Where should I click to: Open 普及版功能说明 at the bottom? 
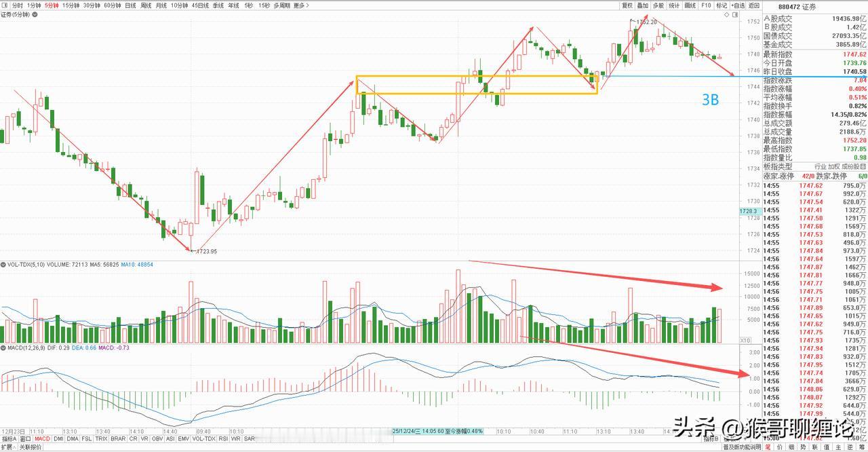pos(742,447)
